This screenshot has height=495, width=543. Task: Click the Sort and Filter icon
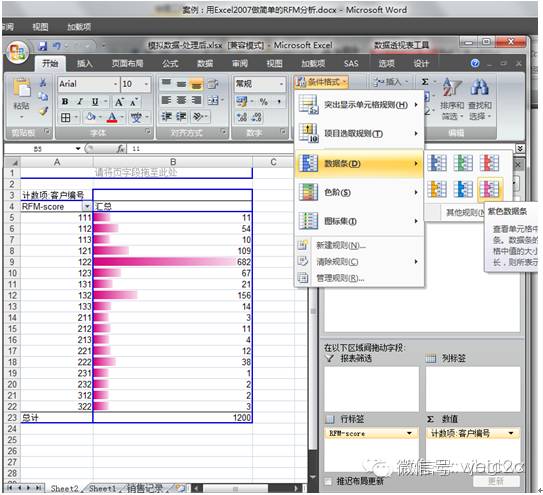click(x=452, y=99)
